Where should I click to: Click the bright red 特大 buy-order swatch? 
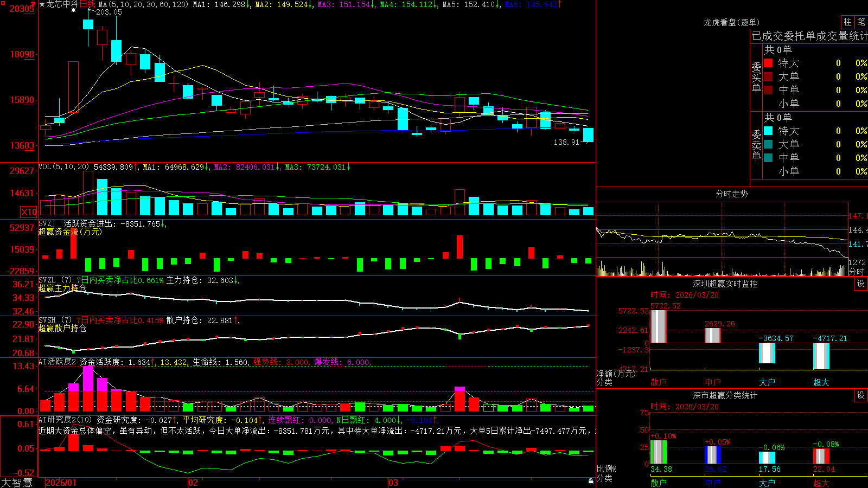pyautogui.click(x=768, y=63)
